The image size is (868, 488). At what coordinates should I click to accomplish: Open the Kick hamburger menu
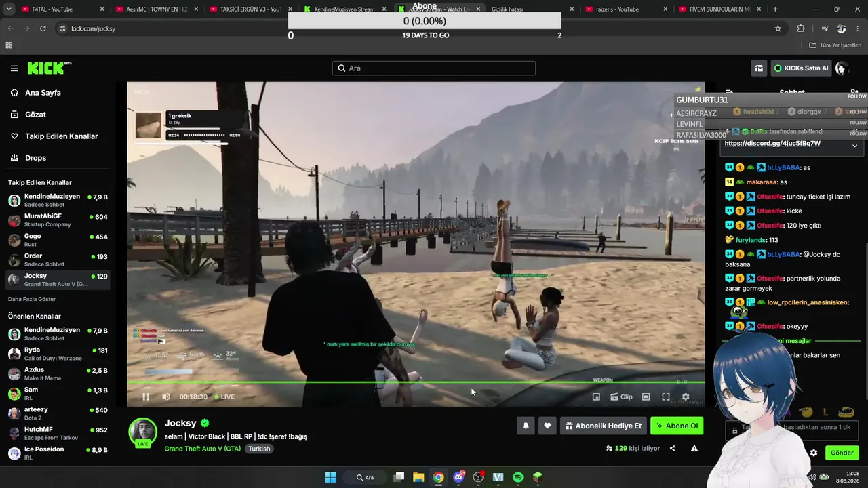[14, 68]
